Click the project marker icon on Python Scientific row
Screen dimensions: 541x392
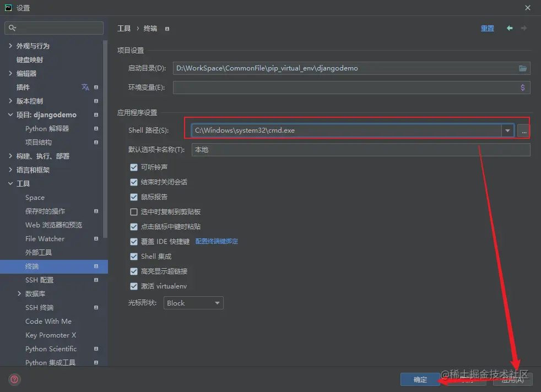click(96, 349)
